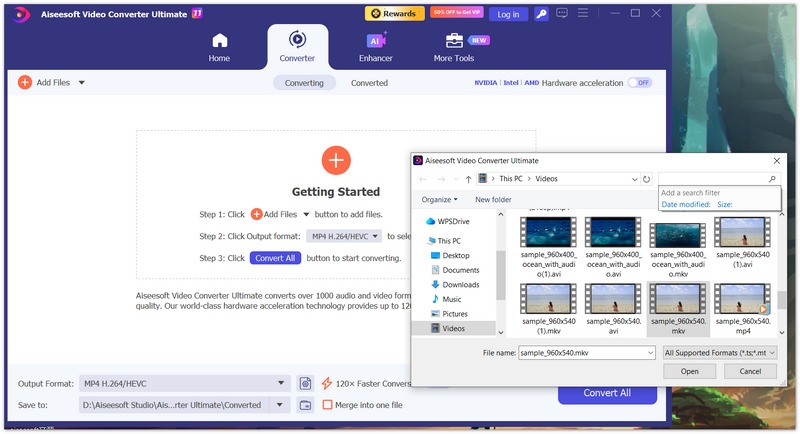Enable Merge into one file checkbox
Viewport: 800px width, 434px height.
[328, 405]
